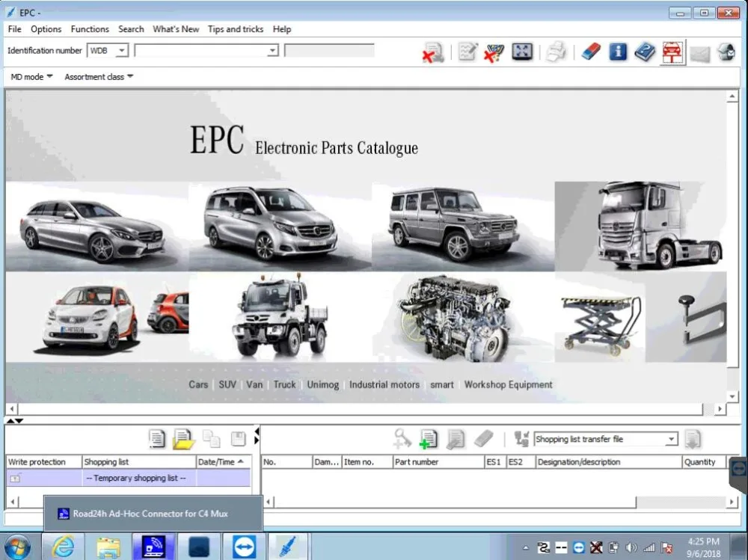Expand the Shopping list transfer file dropdown
This screenshot has height=560, width=748.
tap(671, 439)
